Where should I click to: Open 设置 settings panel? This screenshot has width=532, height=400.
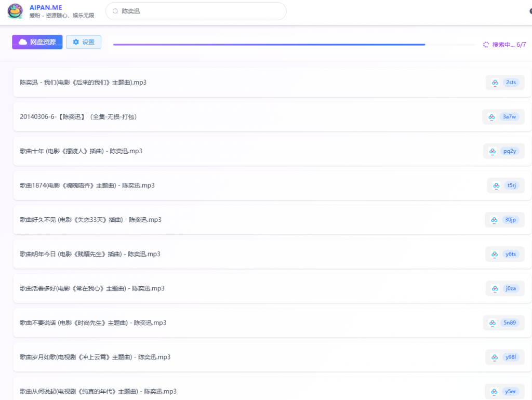point(84,42)
